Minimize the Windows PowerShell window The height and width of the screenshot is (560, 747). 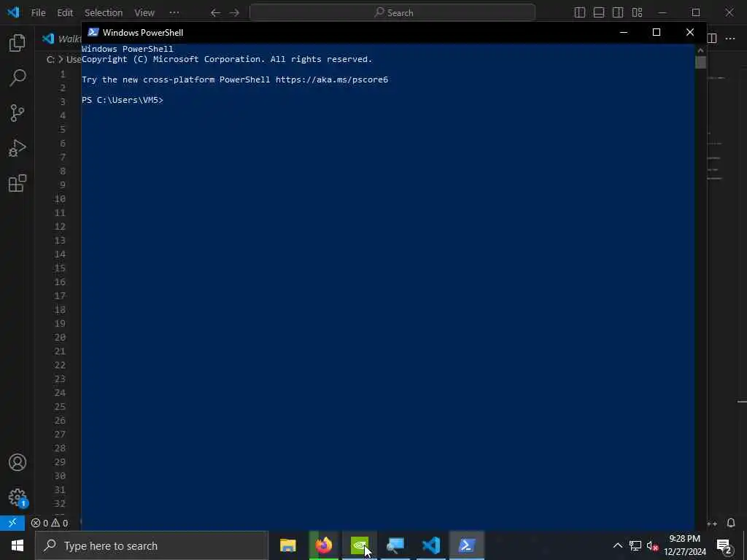624,32
